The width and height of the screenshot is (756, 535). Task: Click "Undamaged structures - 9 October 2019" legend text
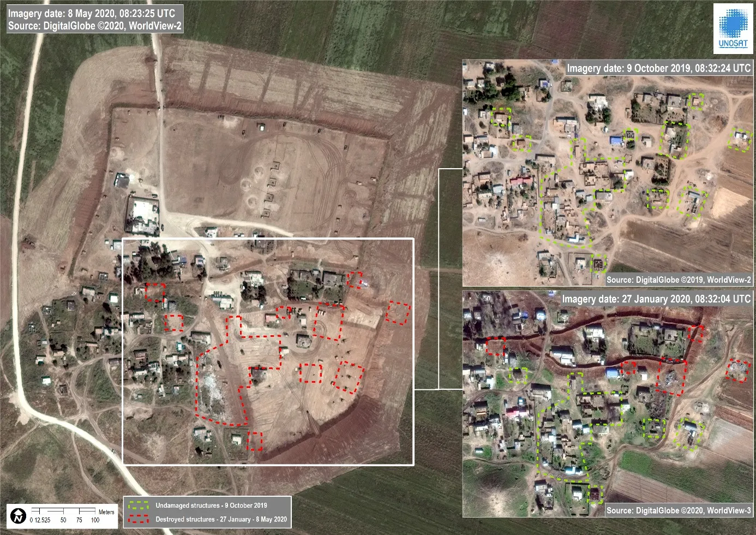[211, 505]
